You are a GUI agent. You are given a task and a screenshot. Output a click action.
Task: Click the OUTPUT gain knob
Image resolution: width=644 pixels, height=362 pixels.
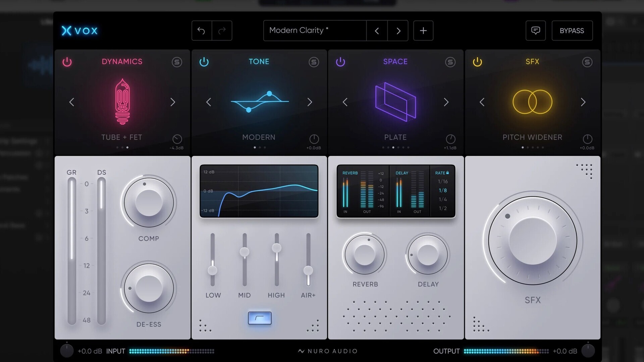[x=588, y=351]
